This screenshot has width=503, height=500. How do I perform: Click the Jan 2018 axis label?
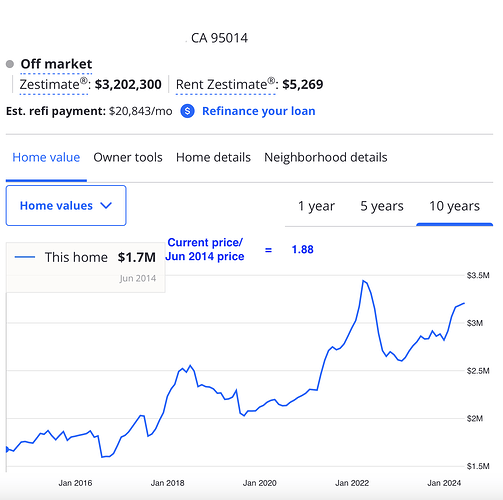pyautogui.click(x=167, y=483)
